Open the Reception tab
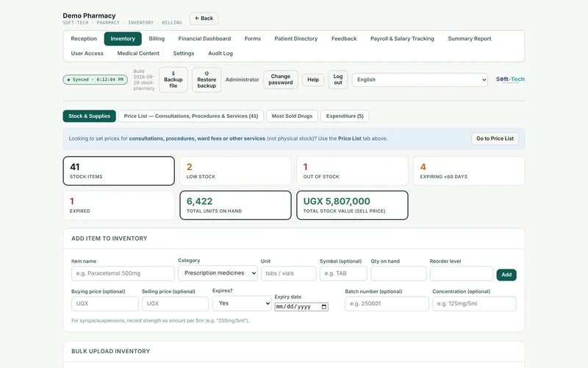The width and height of the screenshot is (588, 368). click(84, 39)
